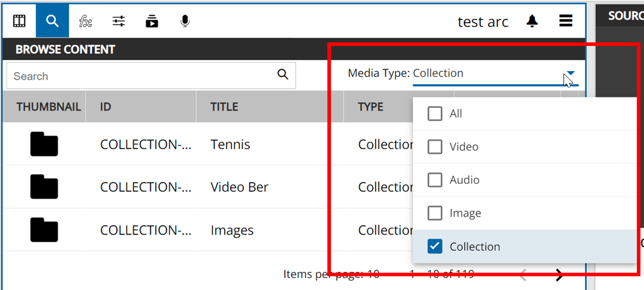Image resolution: width=644 pixels, height=290 pixels.
Task: Go to next page of results
Action: click(559, 274)
